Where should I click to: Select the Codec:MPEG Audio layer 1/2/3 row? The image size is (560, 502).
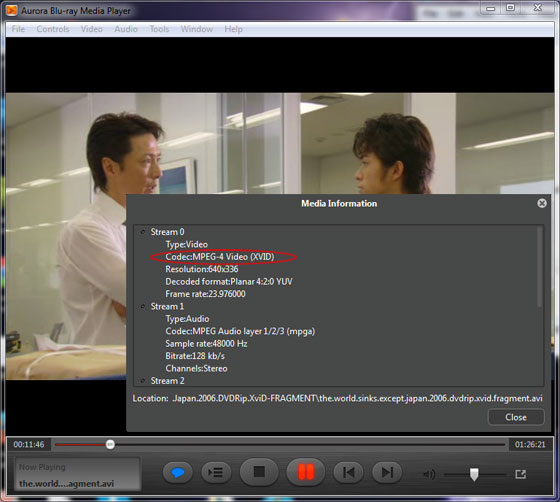click(240, 331)
